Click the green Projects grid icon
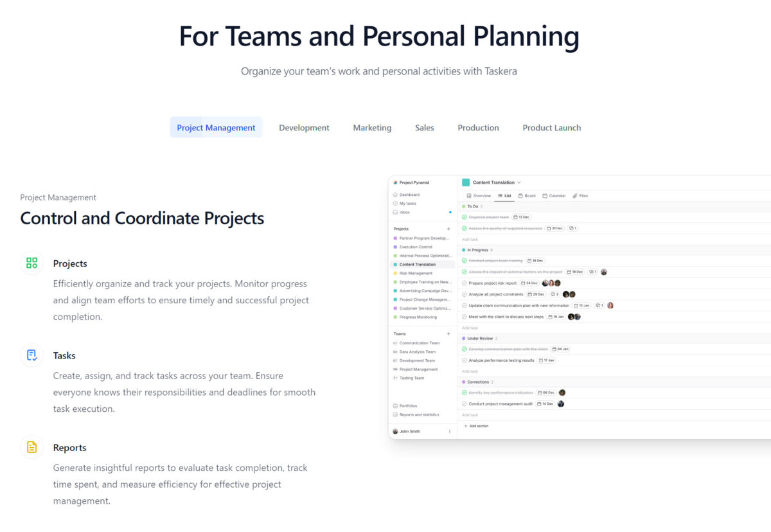The width and height of the screenshot is (771, 532). 31,263
